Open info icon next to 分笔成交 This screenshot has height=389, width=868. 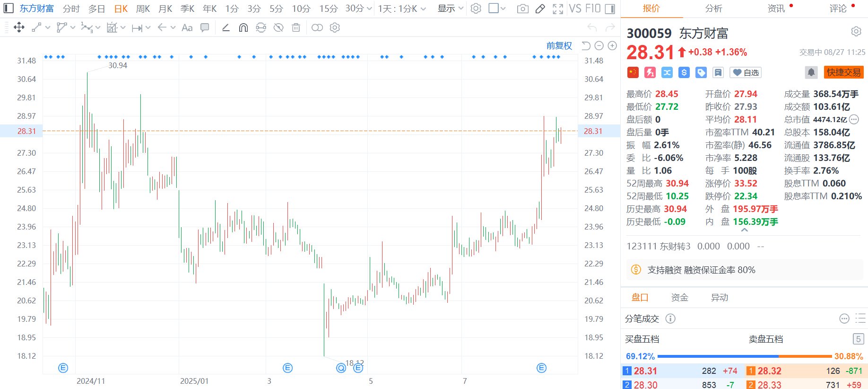coord(670,318)
